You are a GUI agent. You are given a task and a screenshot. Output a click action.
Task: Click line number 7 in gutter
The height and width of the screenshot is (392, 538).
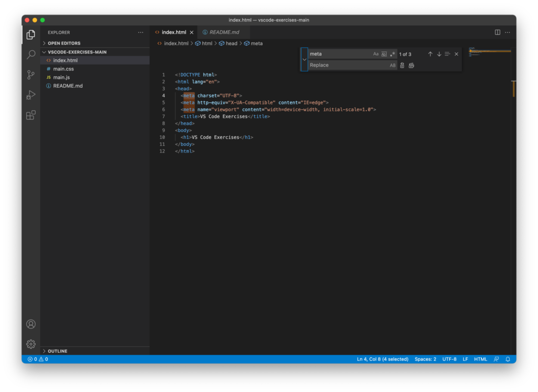(x=163, y=116)
